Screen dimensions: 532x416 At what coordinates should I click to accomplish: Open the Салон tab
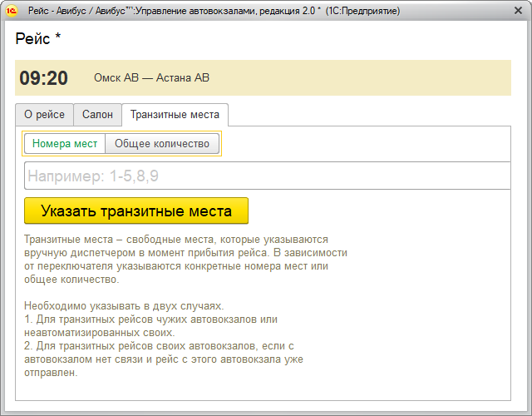[x=97, y=115]
